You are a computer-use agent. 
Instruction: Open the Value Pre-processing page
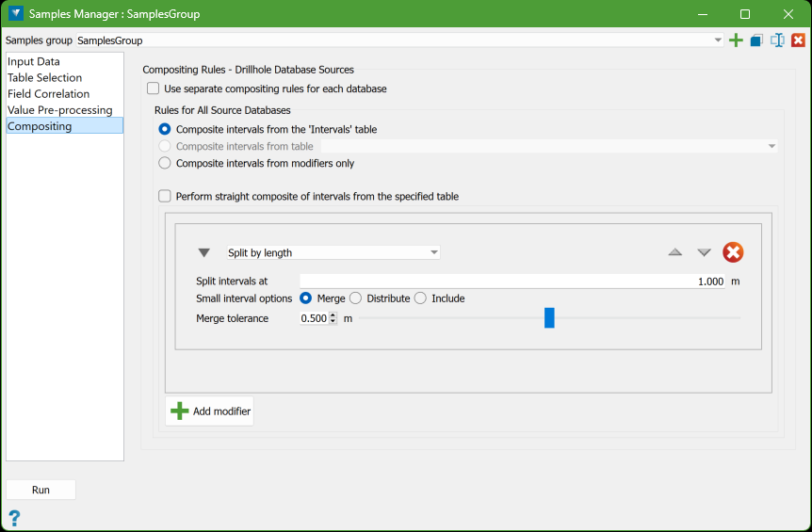tap(60, 110)
